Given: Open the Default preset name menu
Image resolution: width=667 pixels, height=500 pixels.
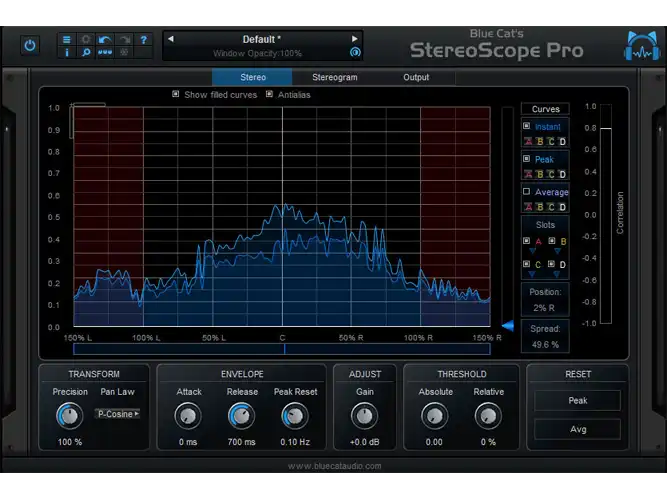Looking at the screenshot, I should [x=261, y=40].
